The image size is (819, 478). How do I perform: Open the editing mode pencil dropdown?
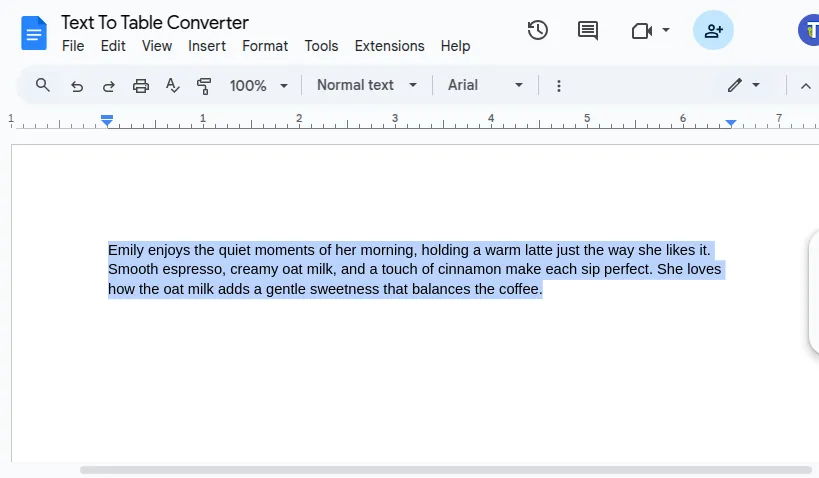(744, 85)
